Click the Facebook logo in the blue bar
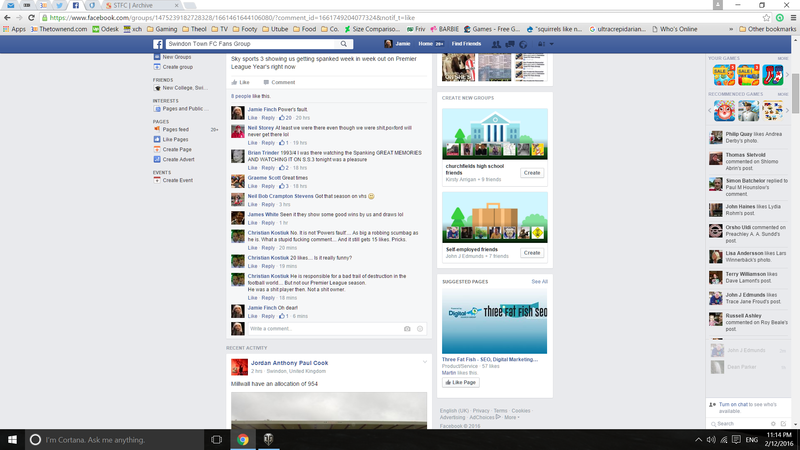 pos(158,44)
